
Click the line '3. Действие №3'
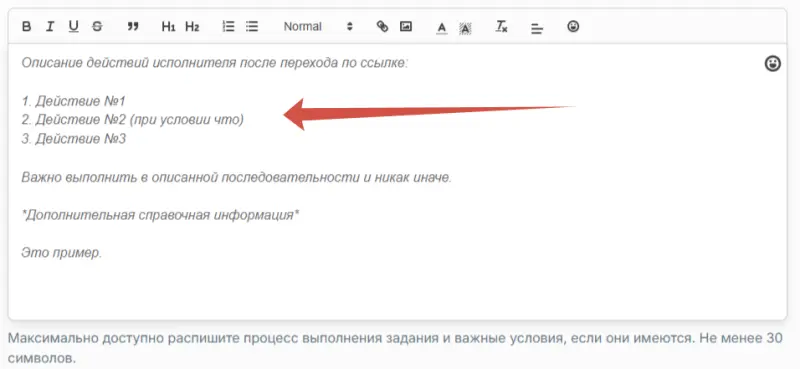coord(73,139)
